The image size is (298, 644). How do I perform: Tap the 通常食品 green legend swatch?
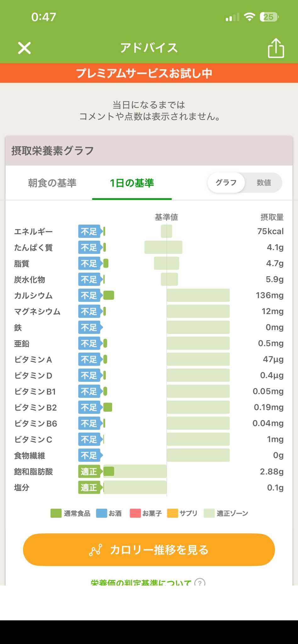click(x=56, y=513)
